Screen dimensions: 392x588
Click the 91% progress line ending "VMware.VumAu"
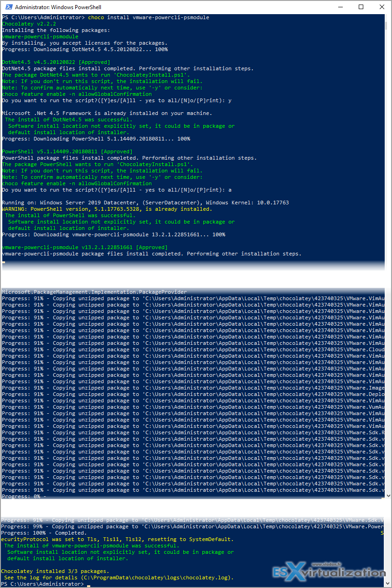tap(193, 407)
